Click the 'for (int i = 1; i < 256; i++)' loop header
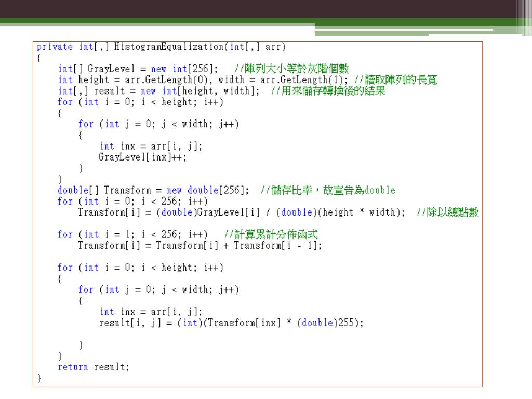Viewport: 532px width, 399px height. (x=132, y=234)
